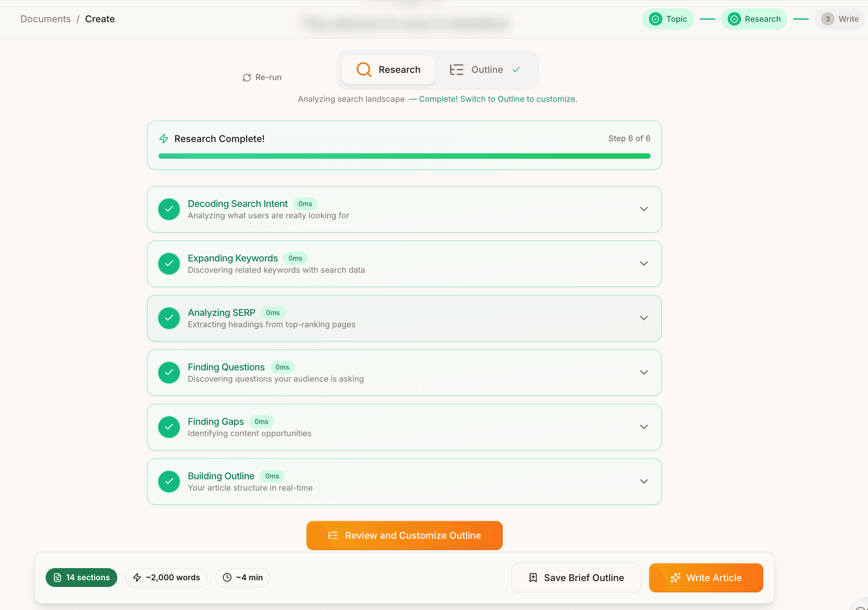This screenshot has height=610, width=868.
Task: Click the green check for Finding Gaps
Action: tap(169, 427)
